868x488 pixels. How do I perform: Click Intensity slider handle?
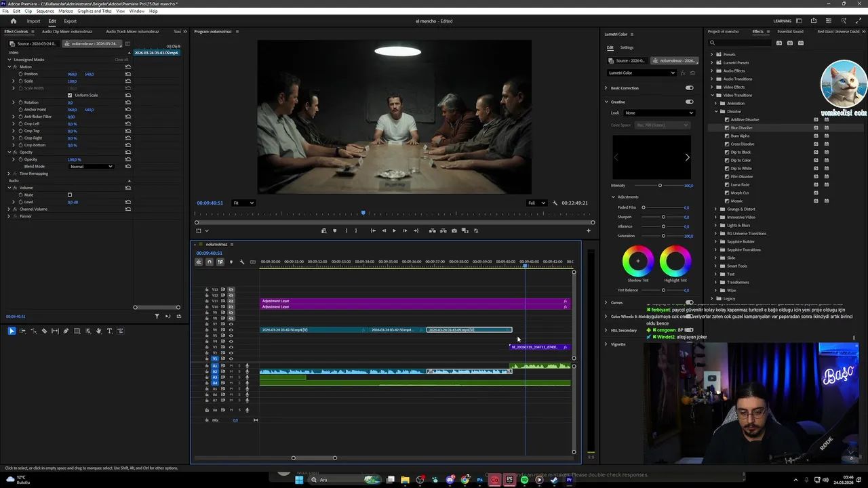click(x=660, y=186)
